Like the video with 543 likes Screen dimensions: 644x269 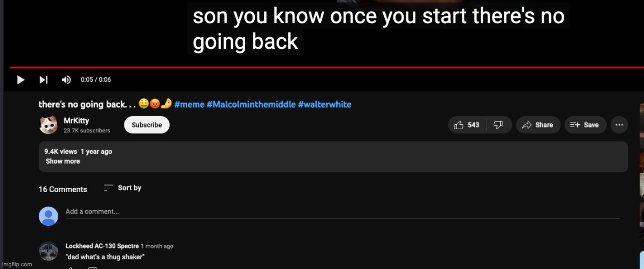point(467,125)
